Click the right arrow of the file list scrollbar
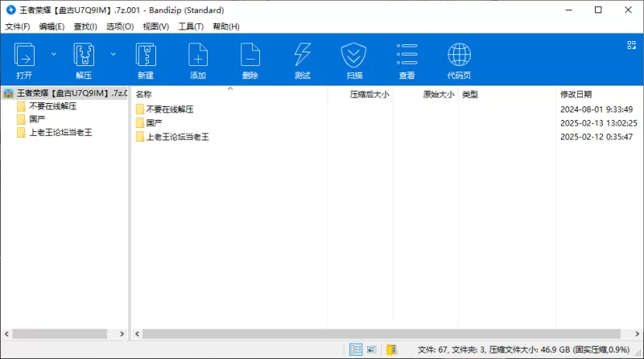The height and width of the screenshot is (359, 644). (638, 334)
